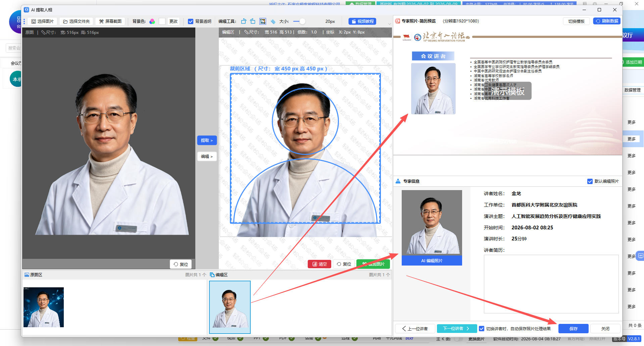The height and width of the screenshot is (346, 644).
Task: Toggle the 默认编辑照片 checkbox
Action: [x=590, y=181]
